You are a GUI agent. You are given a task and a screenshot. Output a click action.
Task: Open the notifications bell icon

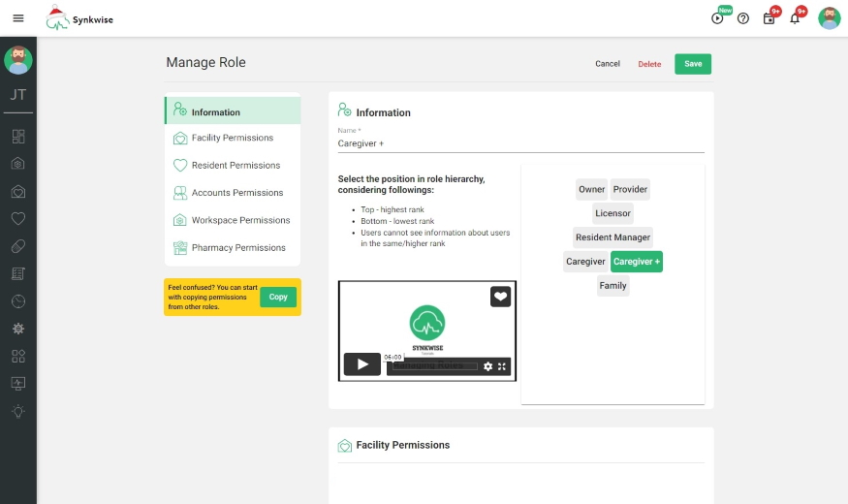pyautogui.click(x=795, y=18)
